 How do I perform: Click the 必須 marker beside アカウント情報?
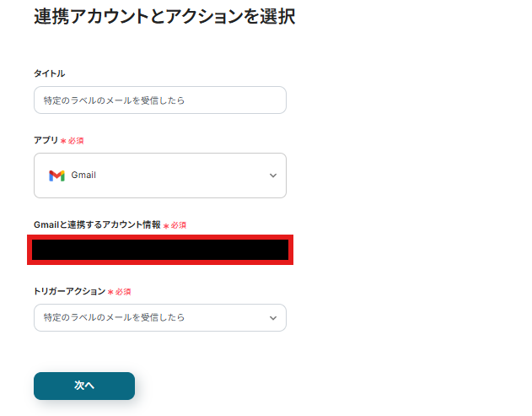tap(178, 226)
